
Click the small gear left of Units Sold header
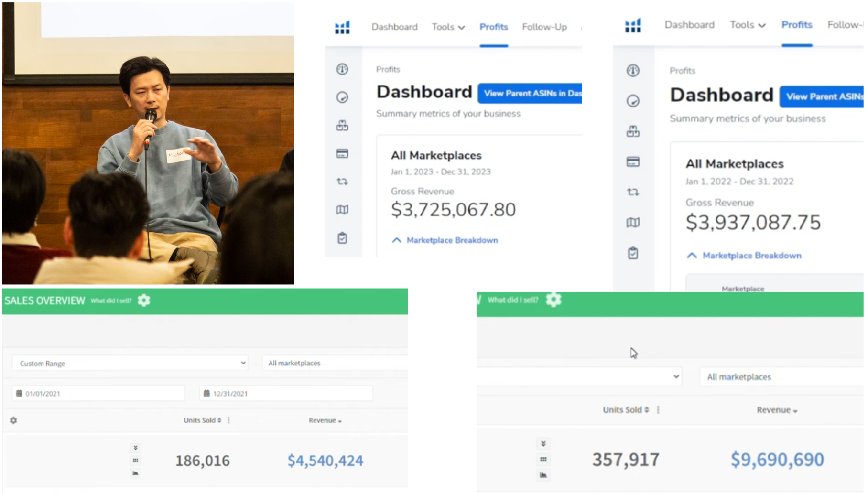[13, 420]
